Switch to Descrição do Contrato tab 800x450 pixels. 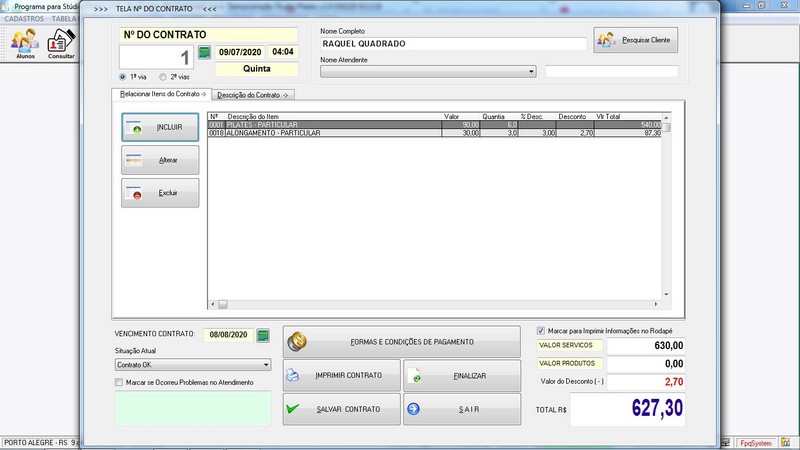tap(253, 95)
